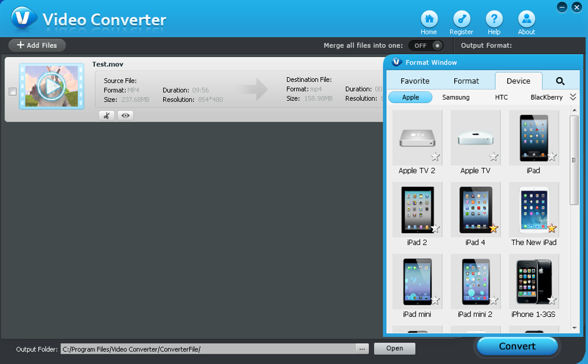Image resolution: width=588 pixels, height=364 pixels.
Task: Click the Home icon in header
Action: [x=428, y=19]
